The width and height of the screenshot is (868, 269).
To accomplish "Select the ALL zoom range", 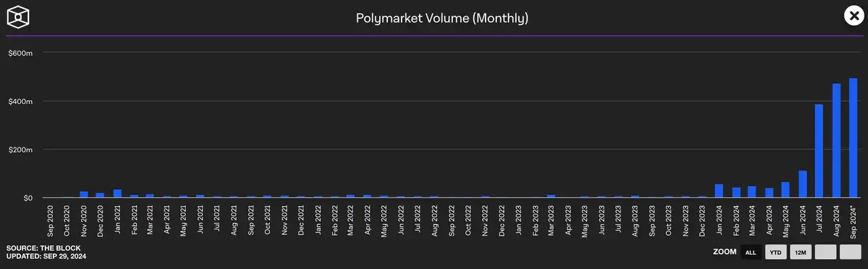I will click(751, 252).
